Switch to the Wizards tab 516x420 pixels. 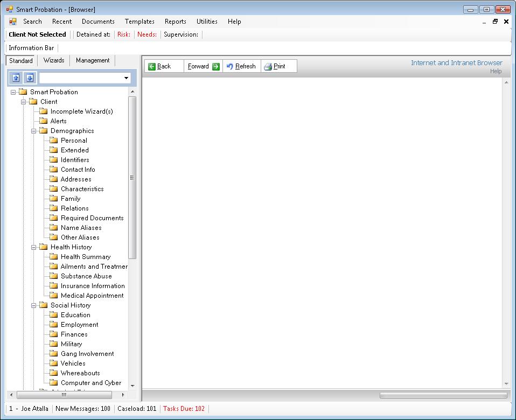click(54, 60)
